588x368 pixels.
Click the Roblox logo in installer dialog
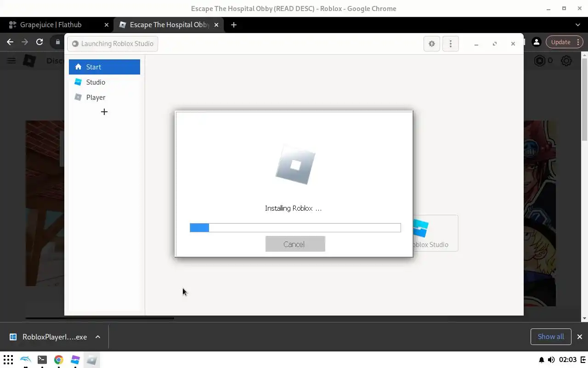coord(295,165)
